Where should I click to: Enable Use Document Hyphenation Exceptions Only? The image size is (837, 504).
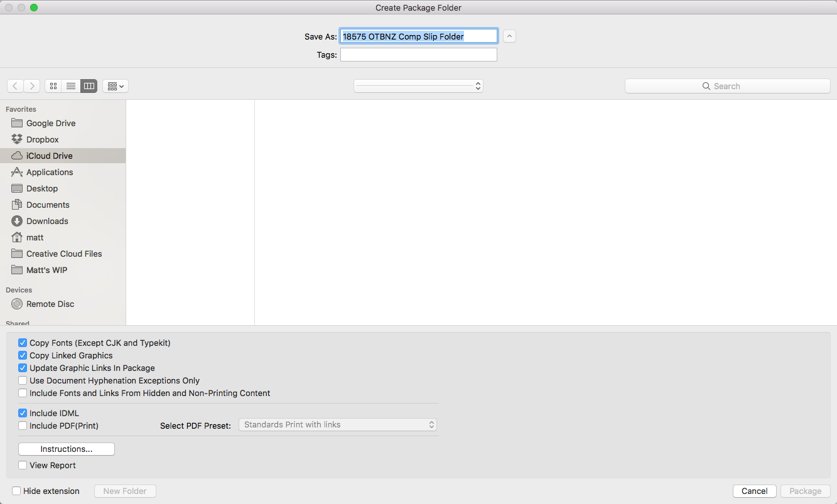click(23, 380)
